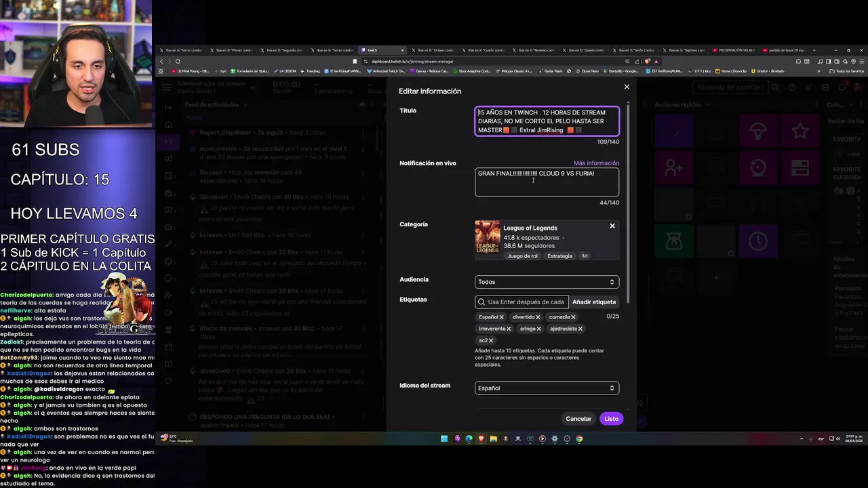Viewport: 868px width, 488px height.
Task: Focus the Etiquetas search field
Action: point(521,302)
